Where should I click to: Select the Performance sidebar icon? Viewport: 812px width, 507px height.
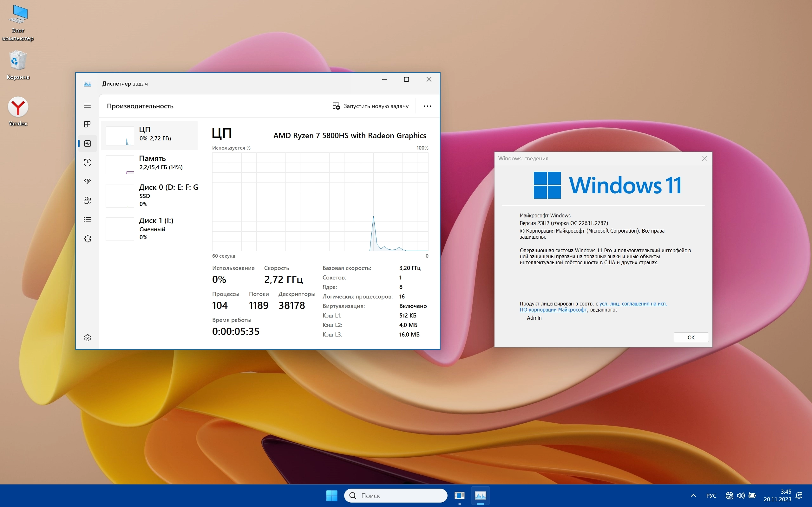[x=87, y=144]
